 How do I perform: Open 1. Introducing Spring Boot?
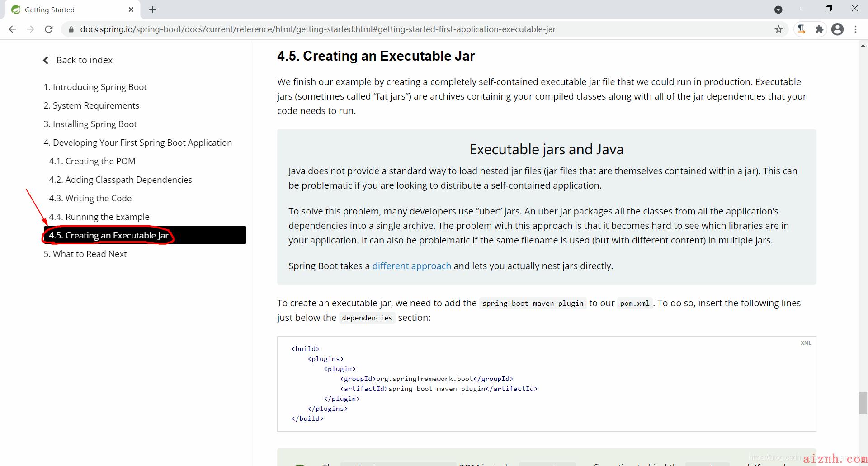[x=95, y=87]
